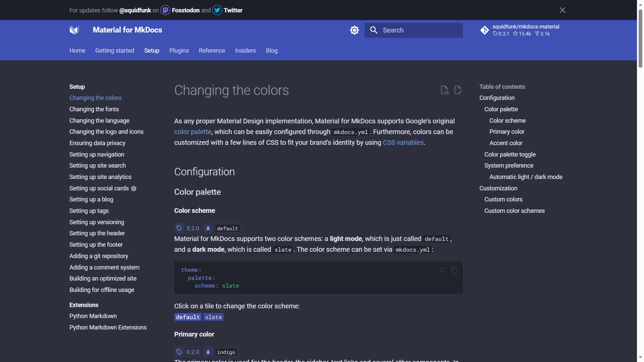This screenshot has width=644, height=362.
Task: Follow the CSS variables link
Action: pyautogui.click(x=403, y=142)
